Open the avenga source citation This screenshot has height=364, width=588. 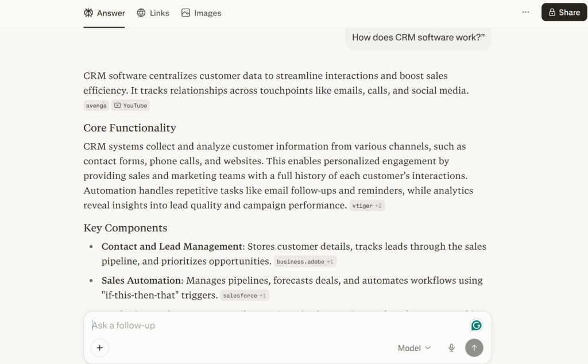point(96,105)
